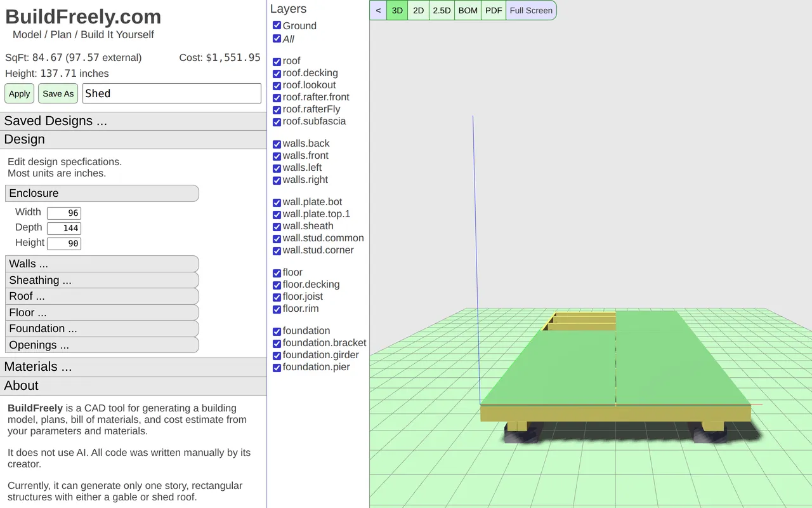Click the Width input field
The width and height of the screenshot is (812, 508).
pyautogui.click(x=64, y=213)
